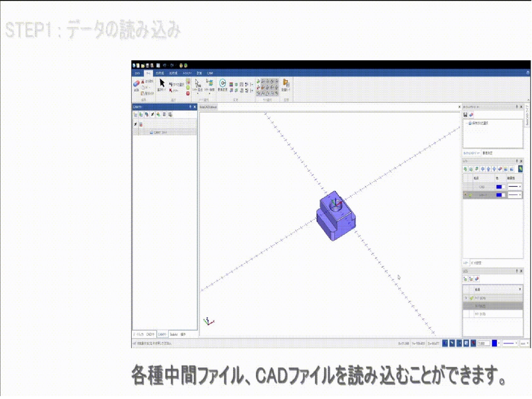
Task: Toggle the pin on the selection manager panel
Action: point(517,107)
